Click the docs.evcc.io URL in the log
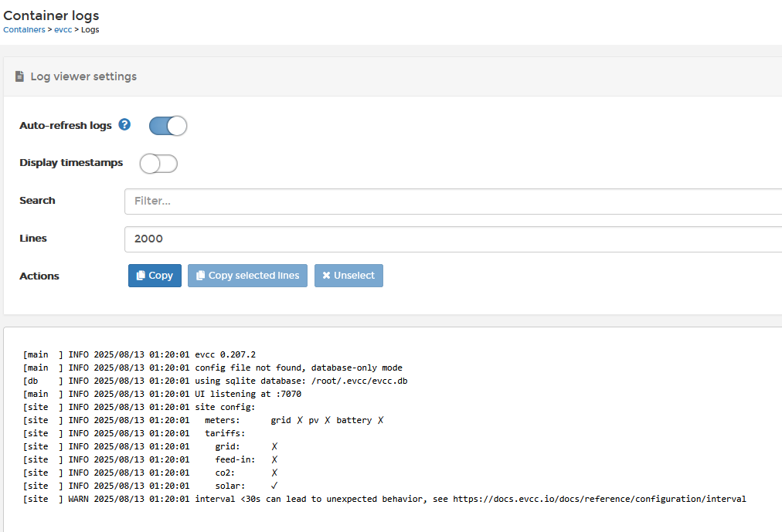 point(600,499)
